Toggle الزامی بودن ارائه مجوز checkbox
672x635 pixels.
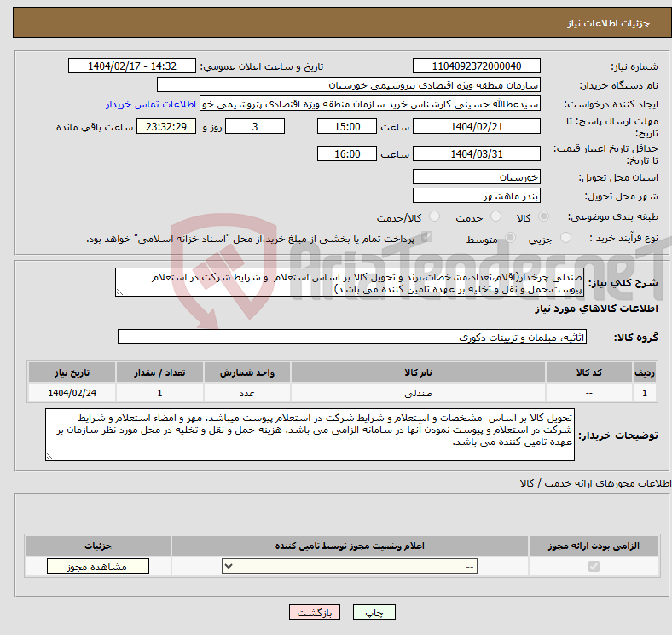tap(594, 567)
